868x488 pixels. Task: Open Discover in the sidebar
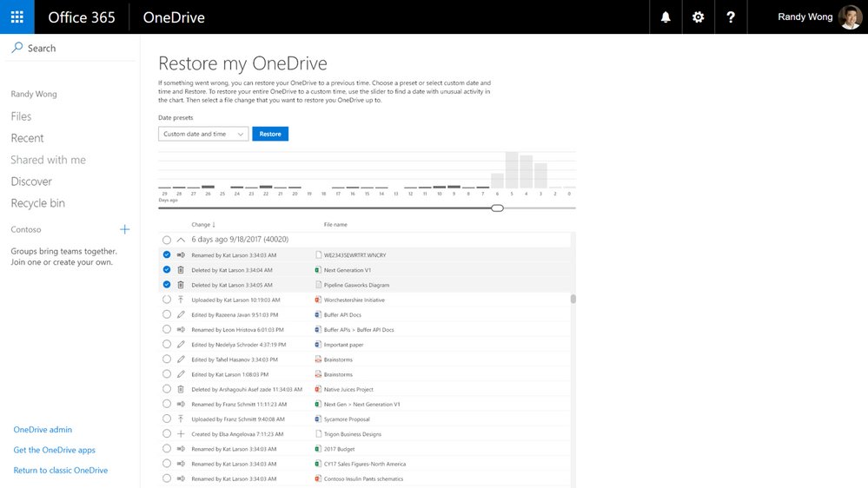(31, 181)
